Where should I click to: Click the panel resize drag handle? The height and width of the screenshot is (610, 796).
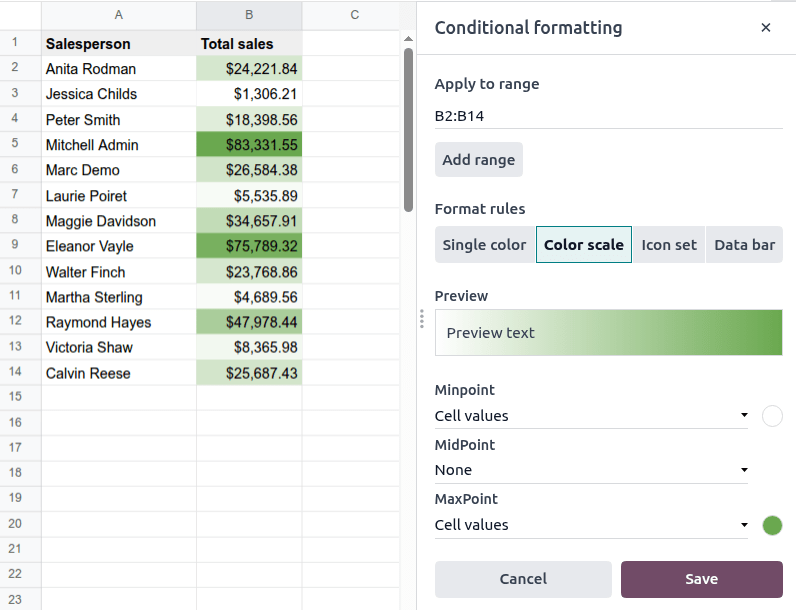click(x=422, y=319)
